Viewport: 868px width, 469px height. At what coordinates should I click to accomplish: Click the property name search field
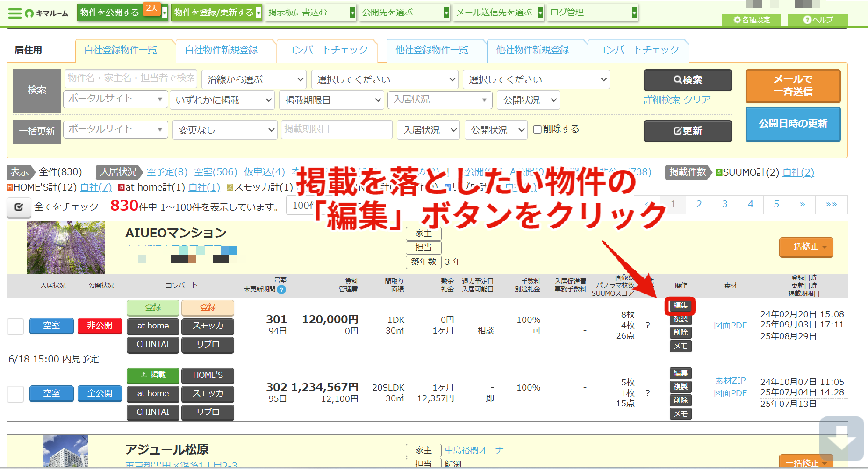click(130, 78)
